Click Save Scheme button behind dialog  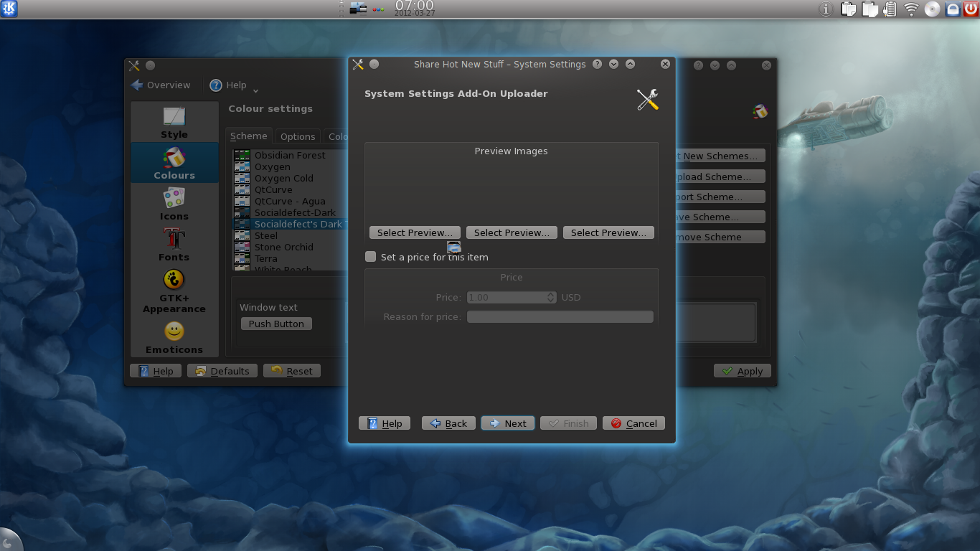(x=720, y=217)
